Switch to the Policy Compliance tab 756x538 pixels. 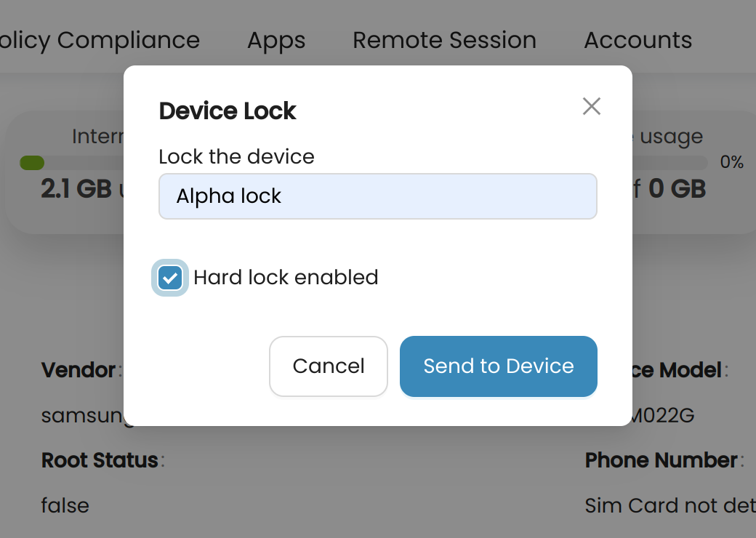pyautogui.click(x=100, y=41)
